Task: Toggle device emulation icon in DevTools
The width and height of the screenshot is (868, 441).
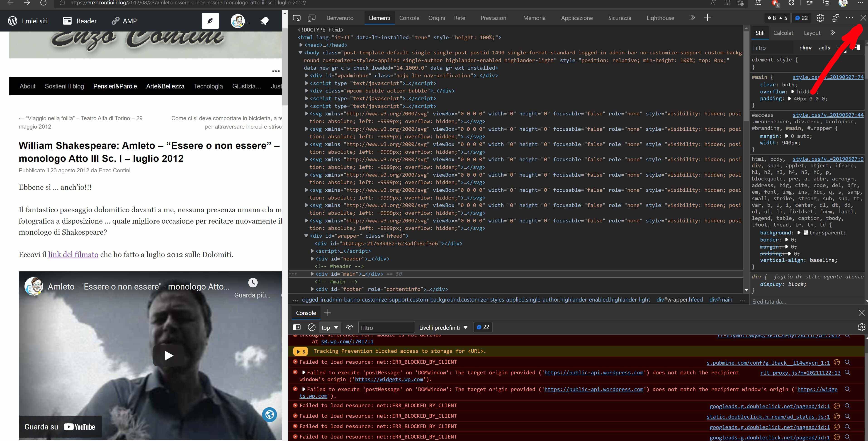Action: pyautogui.click(x=312, y=18)
